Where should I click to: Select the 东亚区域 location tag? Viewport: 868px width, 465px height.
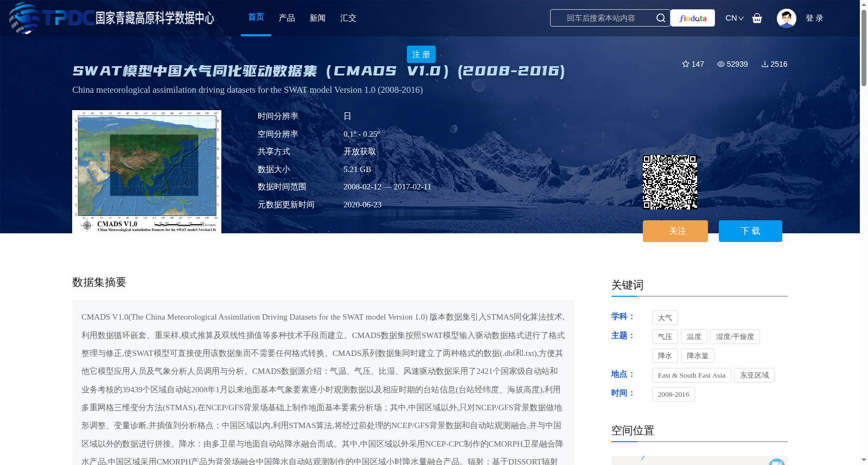coord(754,375)
